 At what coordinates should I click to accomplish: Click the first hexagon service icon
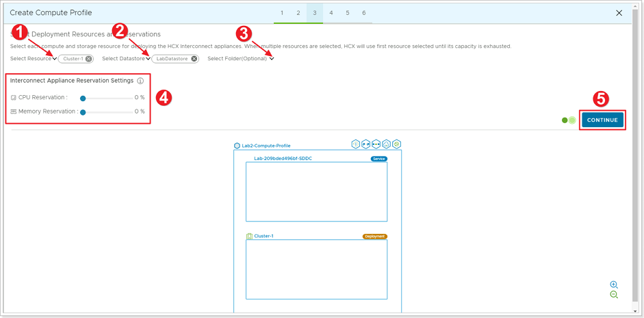(356, 144)
